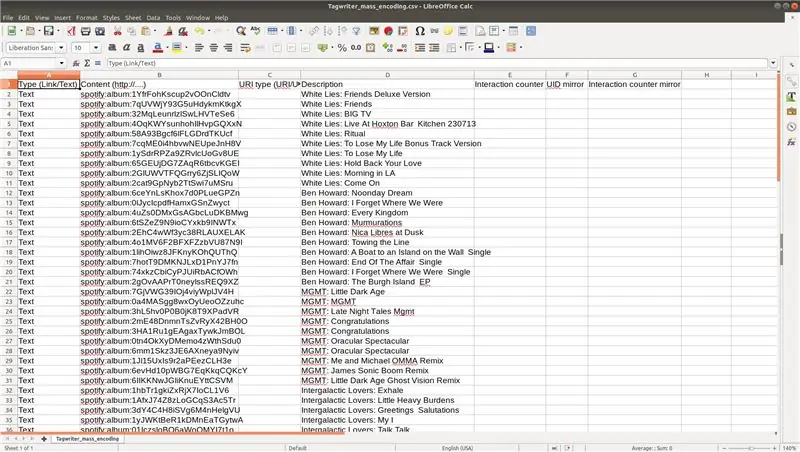Open the File menu

click(8, 17)
